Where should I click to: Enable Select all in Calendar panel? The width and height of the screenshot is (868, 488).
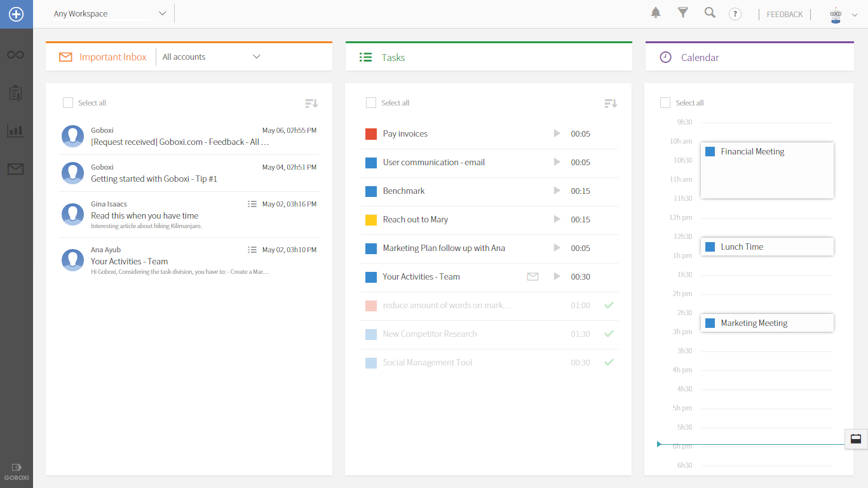coord(665,103)
